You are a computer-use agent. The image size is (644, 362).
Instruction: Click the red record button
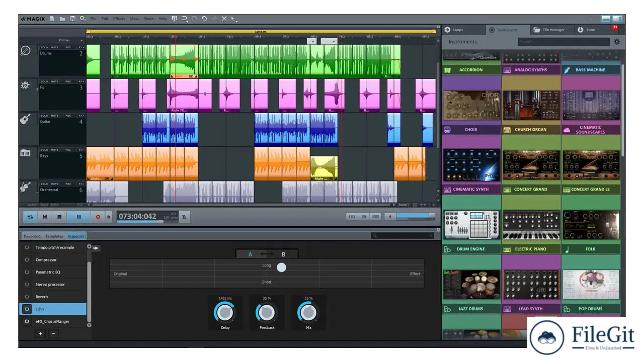click(x=98, y=217)
